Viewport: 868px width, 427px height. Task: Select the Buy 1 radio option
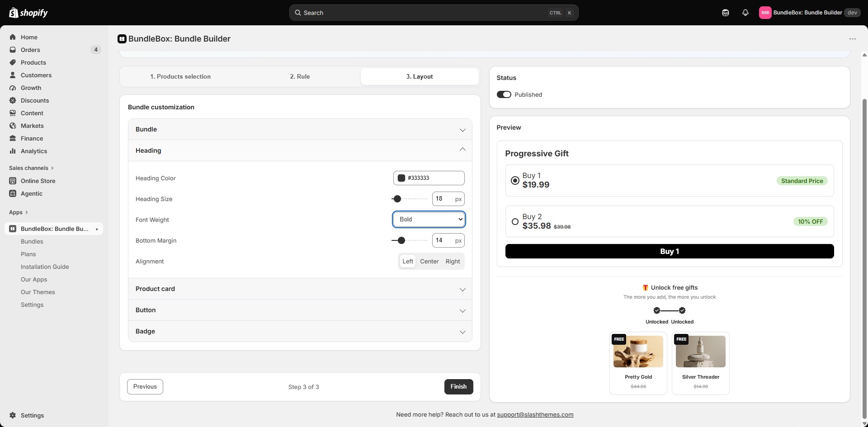515,180
